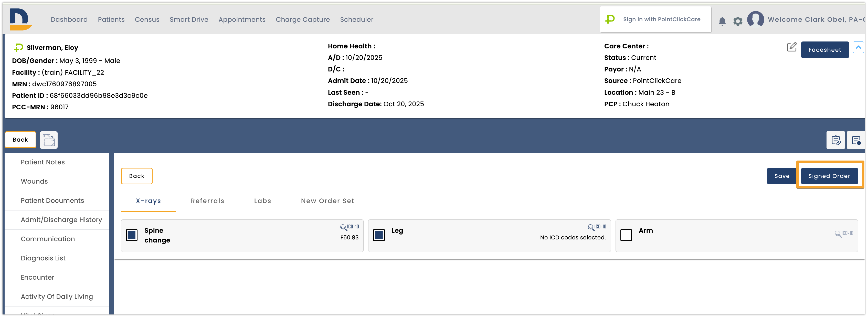The width and height of the screenshot is (868, 317).
Task: Collapse the patient header with the chevron
Action: point(859,47)
